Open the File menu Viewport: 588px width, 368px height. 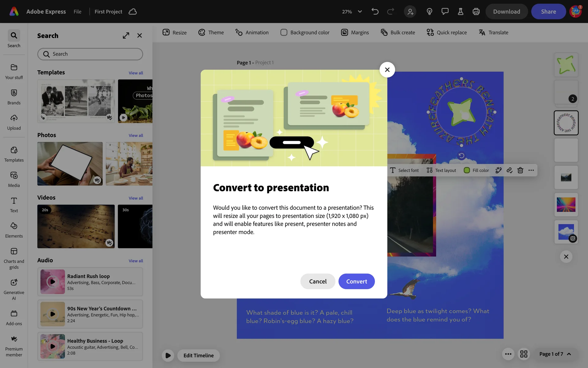click(x=77, y=12)
